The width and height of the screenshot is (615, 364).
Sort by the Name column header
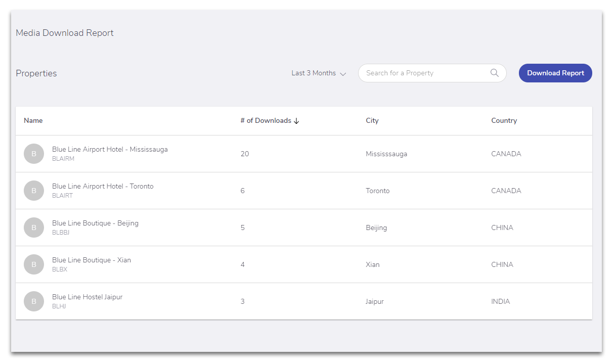click(33, 120)
